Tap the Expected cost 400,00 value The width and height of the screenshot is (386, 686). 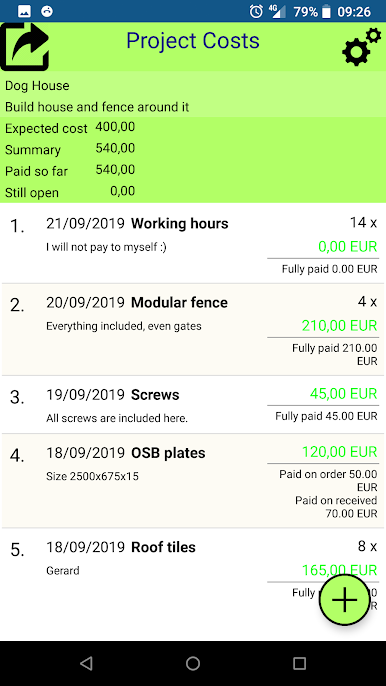(x=115, y=127)
